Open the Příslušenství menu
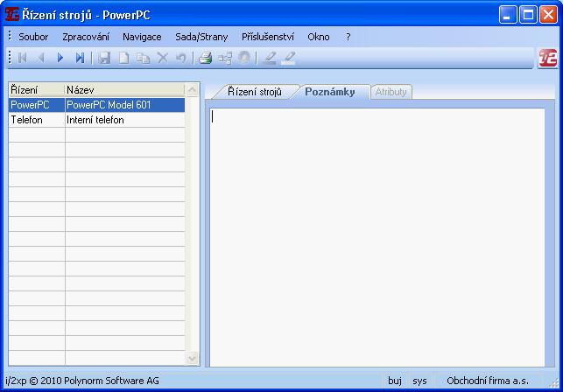 click(x=268, y=37)
